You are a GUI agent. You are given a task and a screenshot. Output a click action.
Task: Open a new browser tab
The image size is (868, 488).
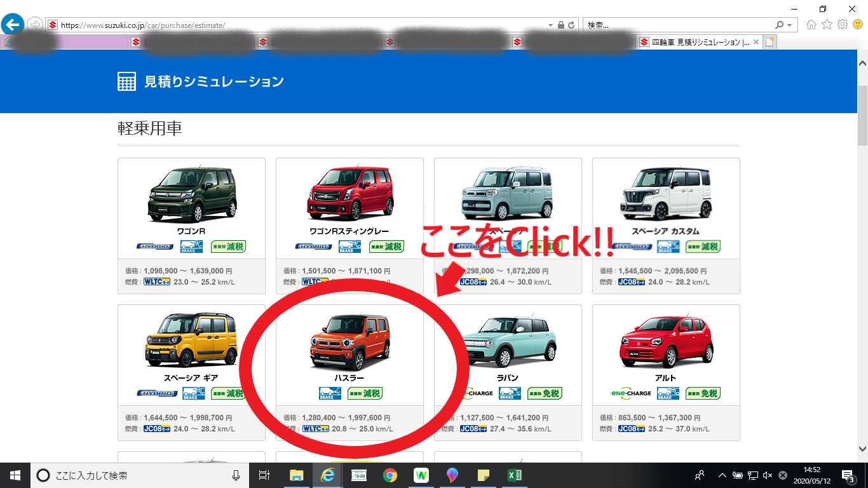770,42
